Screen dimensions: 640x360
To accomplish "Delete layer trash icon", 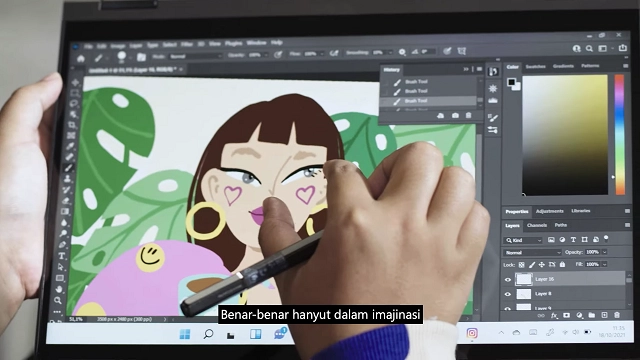I will (617, 315).
